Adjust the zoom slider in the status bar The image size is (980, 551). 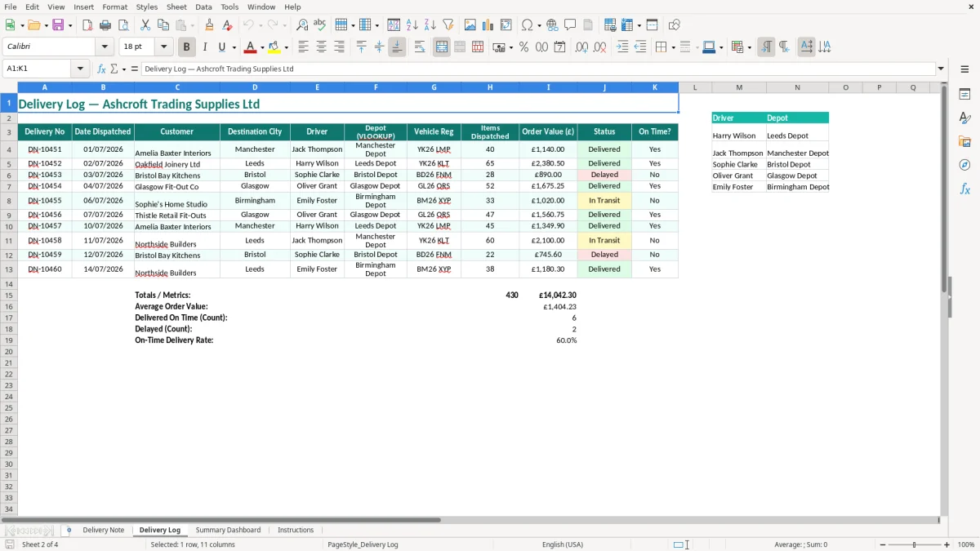(915, 544)
